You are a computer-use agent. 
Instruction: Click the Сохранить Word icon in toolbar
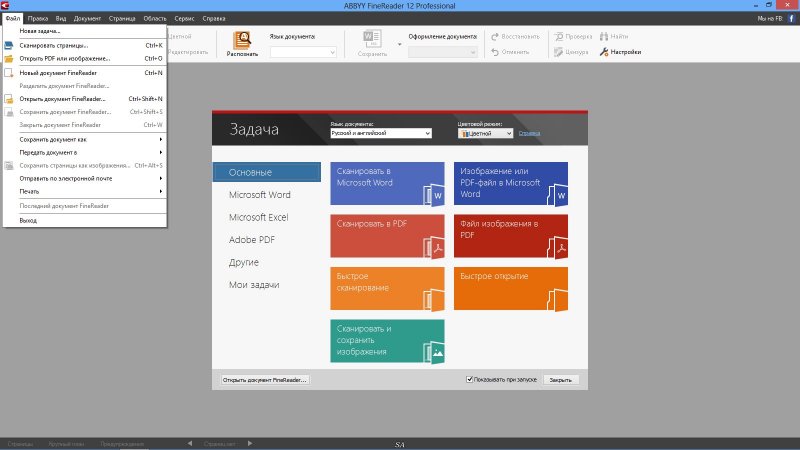(372, 39)
